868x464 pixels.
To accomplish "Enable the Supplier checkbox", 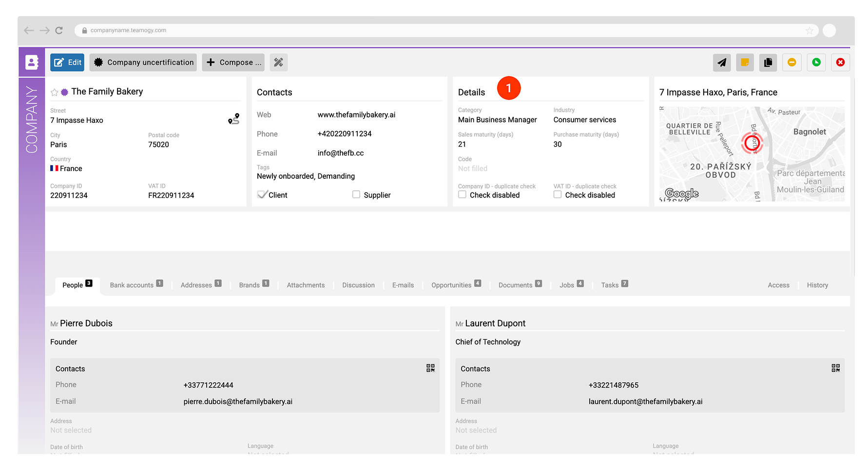I will coord(356,194).
